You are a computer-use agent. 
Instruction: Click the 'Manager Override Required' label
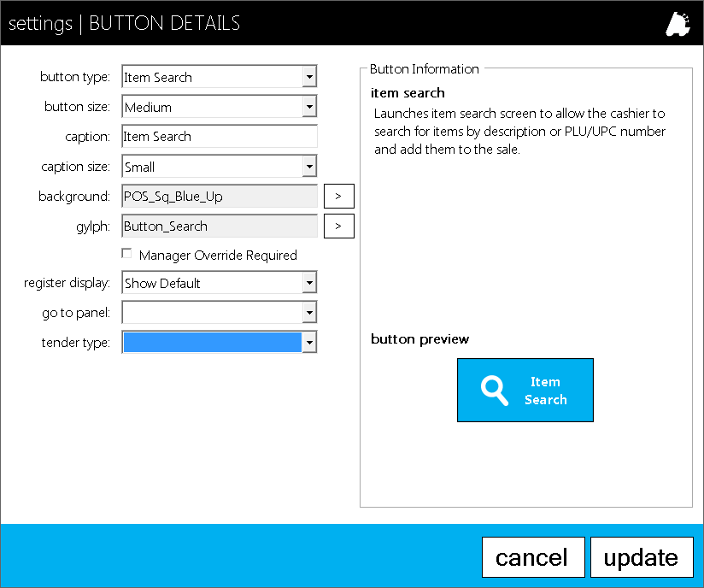[218, 256]
